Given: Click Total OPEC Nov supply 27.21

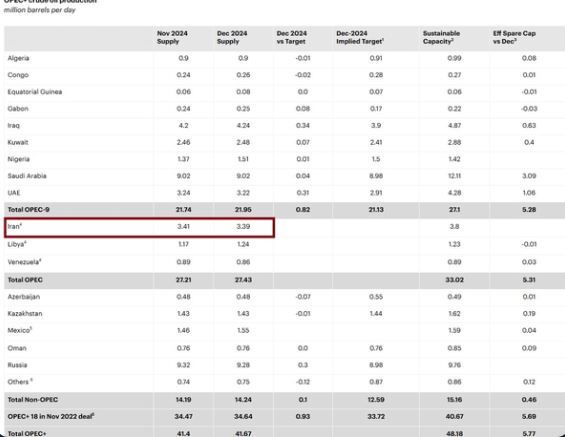Looking at the screenshot, I should point(183,280).
